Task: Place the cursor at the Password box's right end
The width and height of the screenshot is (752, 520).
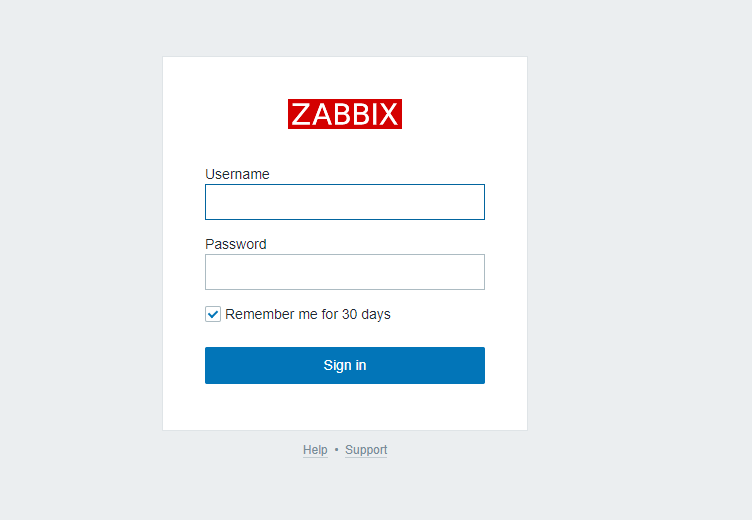Action: tap(480, 272)
